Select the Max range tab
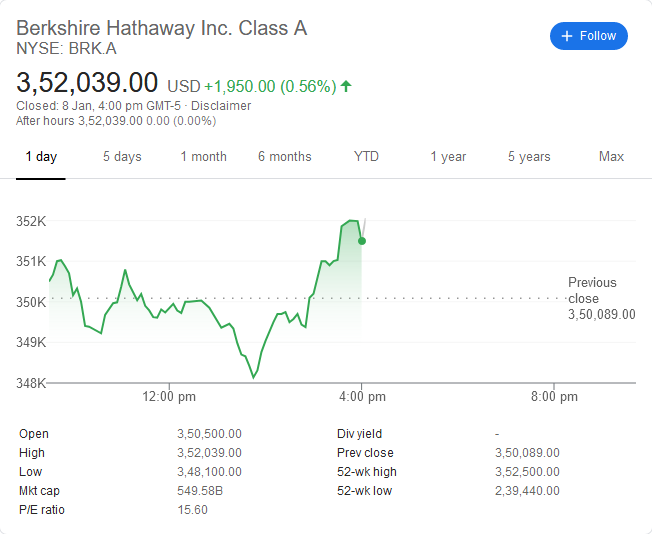Viewport: 652px width, 534px height. point(611,157)
